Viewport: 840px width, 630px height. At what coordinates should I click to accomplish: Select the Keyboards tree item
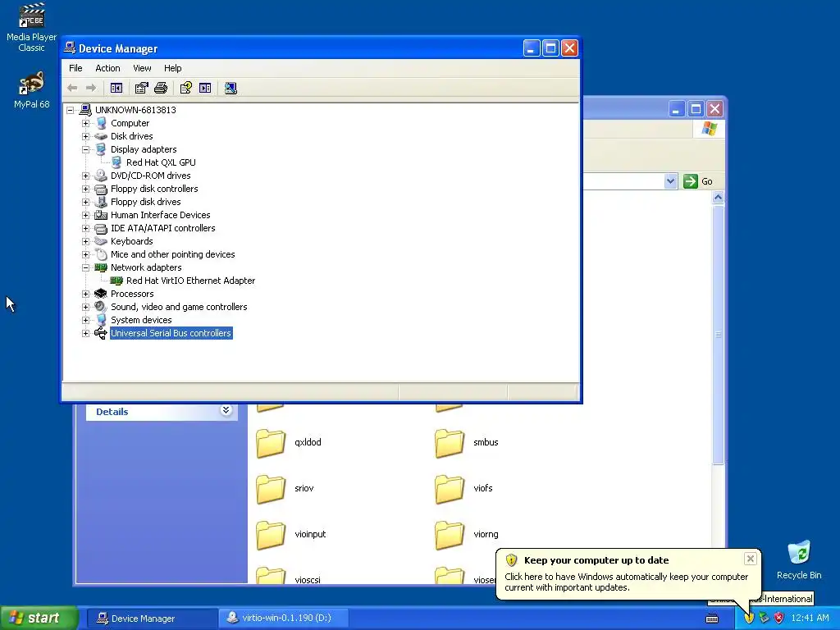coord(132,242)
